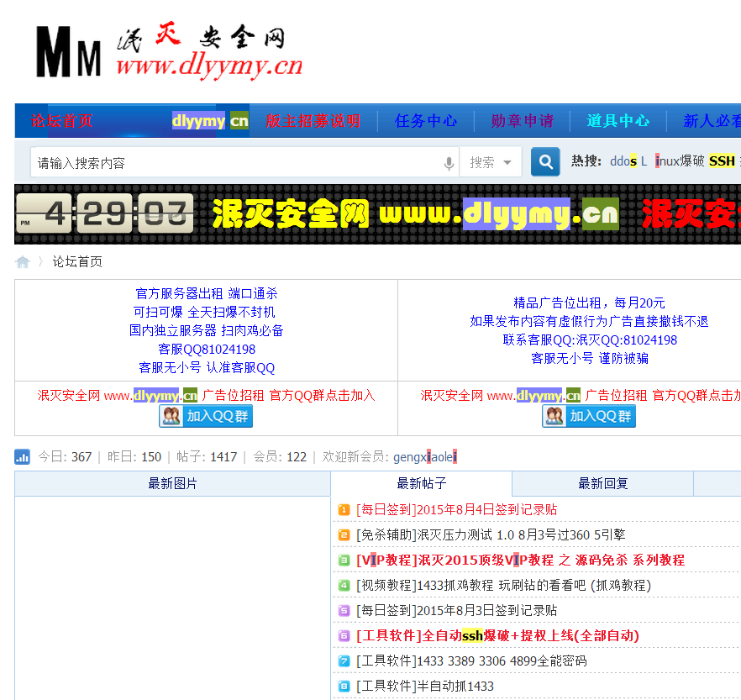Click rank 5 icon beside 8月3日签到 post
This screenshot has height=700, width=741.
pos(344,611)
